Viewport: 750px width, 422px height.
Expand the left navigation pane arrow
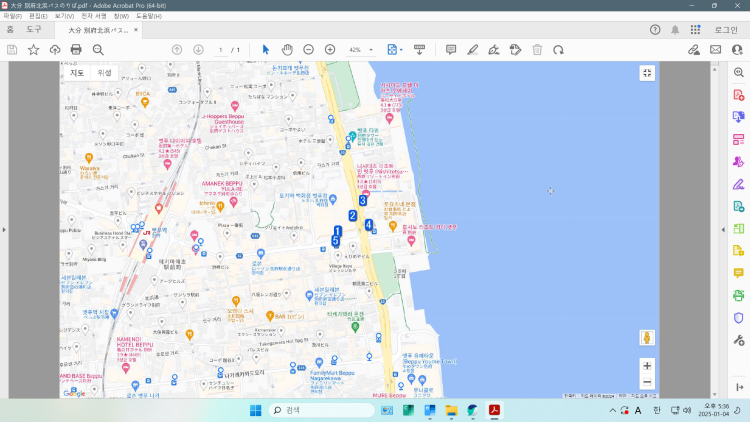point(4,230)
